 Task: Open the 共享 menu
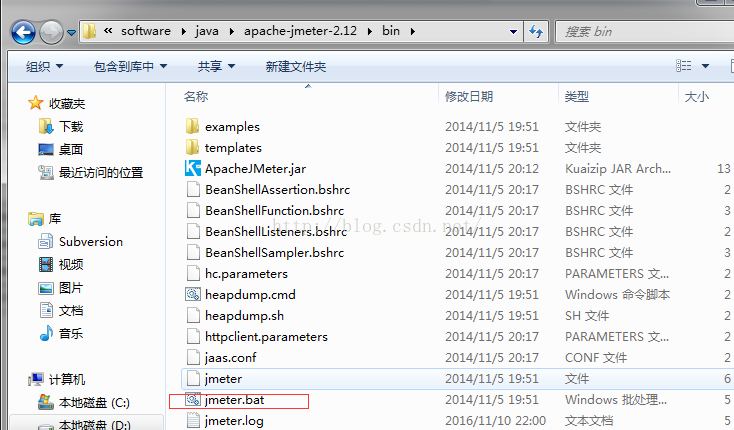(216, 66)
